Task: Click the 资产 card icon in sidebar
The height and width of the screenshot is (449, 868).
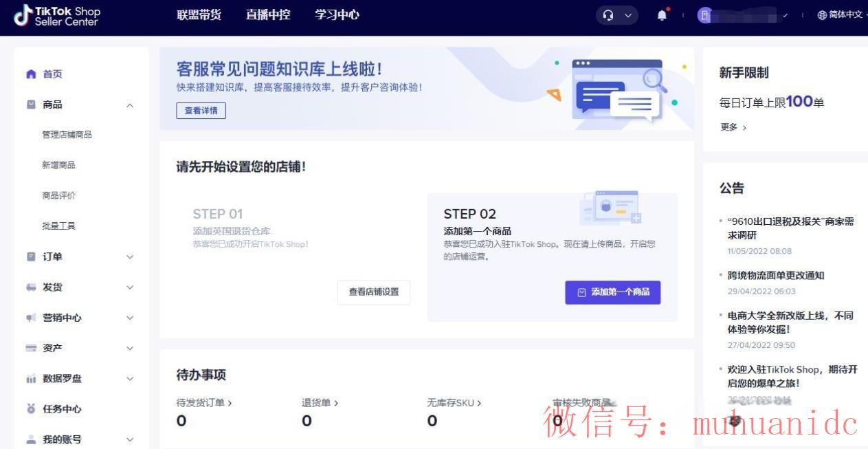Action: pyautogui.click(x=31, y=348)
